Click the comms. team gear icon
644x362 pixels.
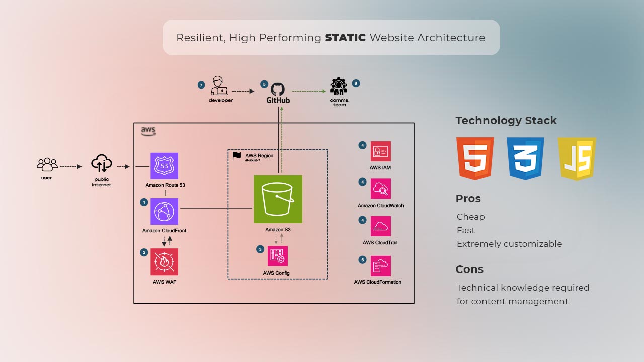339,86
